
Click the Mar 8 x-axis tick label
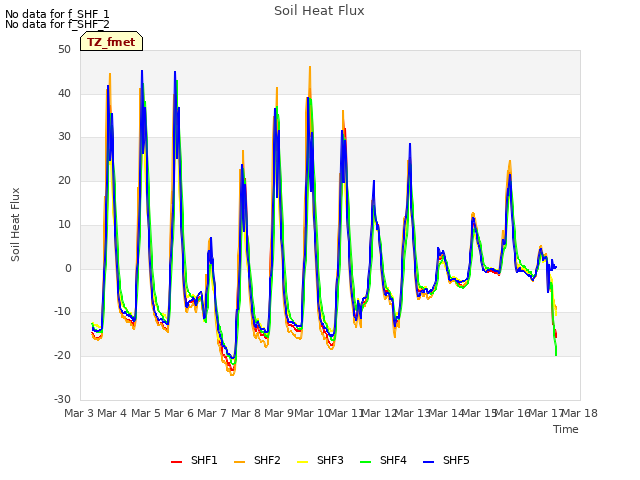coord(246,413)
